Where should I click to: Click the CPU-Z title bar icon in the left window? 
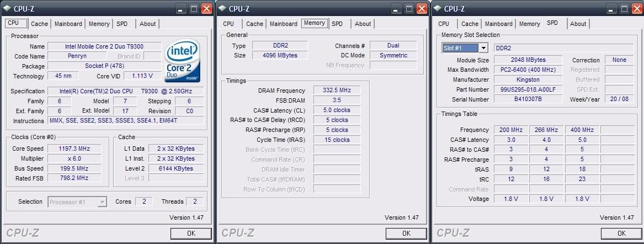click(x=7, y=8)
